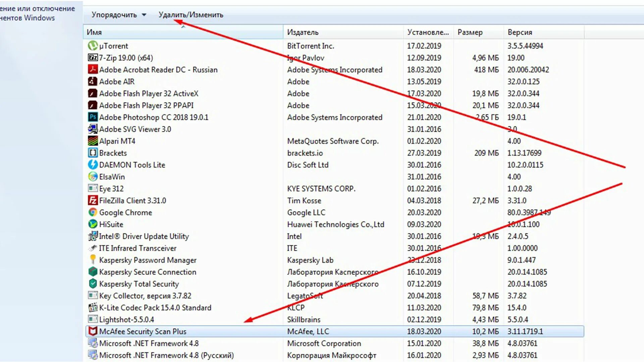Select the Kaspersky Total Security icon
Image resolution: width=644 pixels, height=362 pixels.
(93, 284)
